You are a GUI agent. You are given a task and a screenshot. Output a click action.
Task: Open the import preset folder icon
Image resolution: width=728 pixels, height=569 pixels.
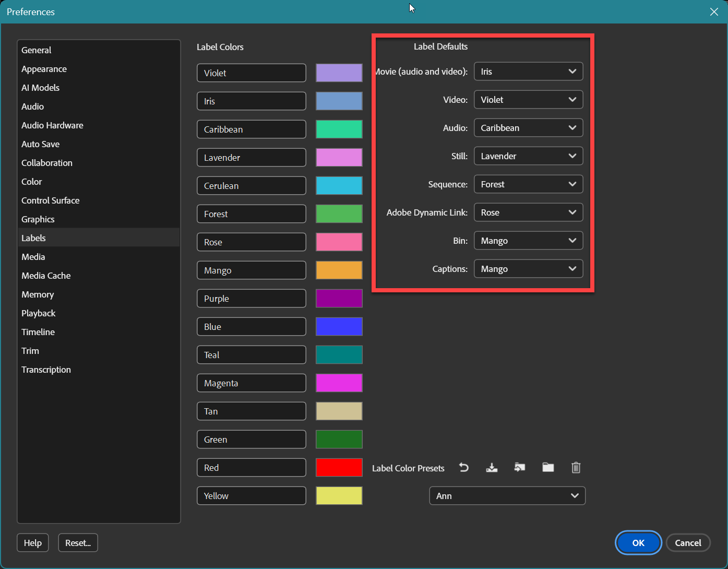[x=548, y=468]
